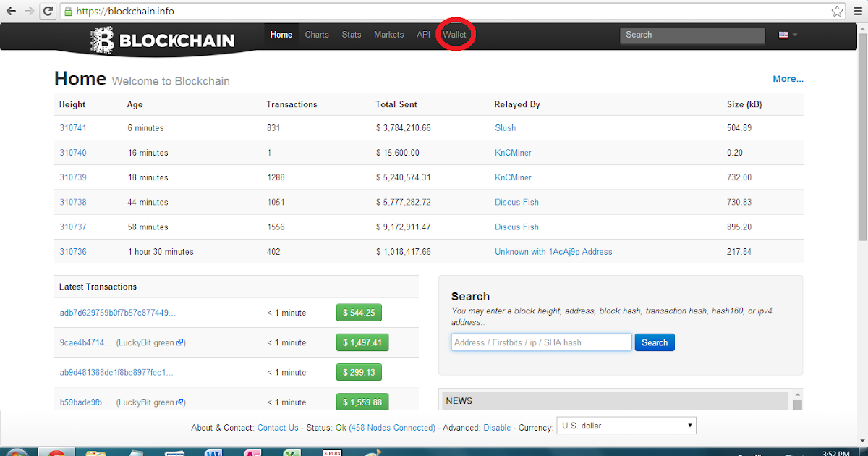Open block 310739
The height and width of the screenshot is (456, 868).
click(73, 177)
